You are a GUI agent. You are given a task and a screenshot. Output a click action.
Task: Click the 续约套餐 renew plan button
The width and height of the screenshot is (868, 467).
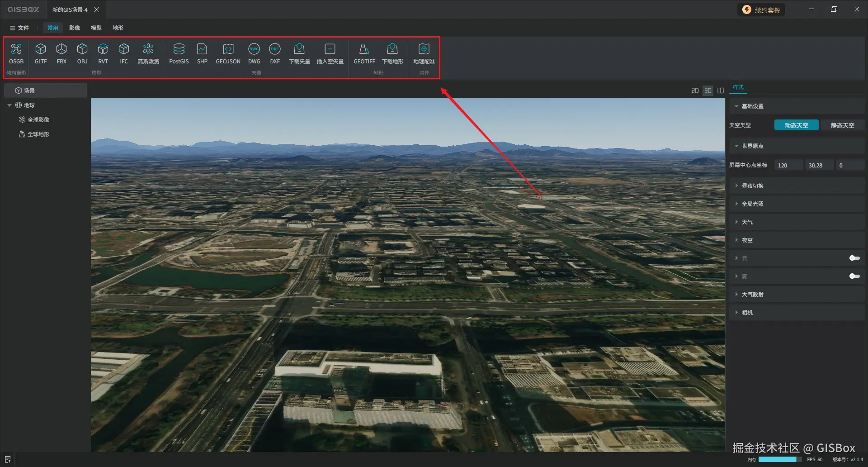click(762, 10)
